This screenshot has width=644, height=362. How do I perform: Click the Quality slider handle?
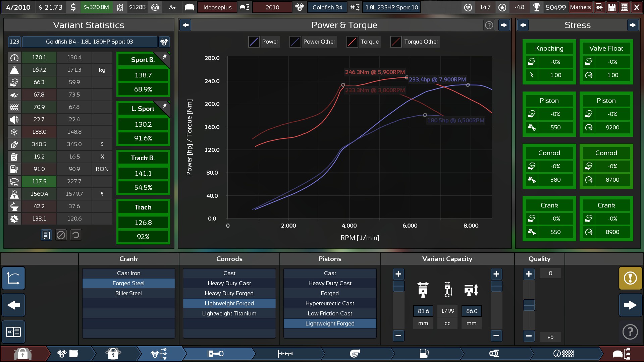[529, 305]
